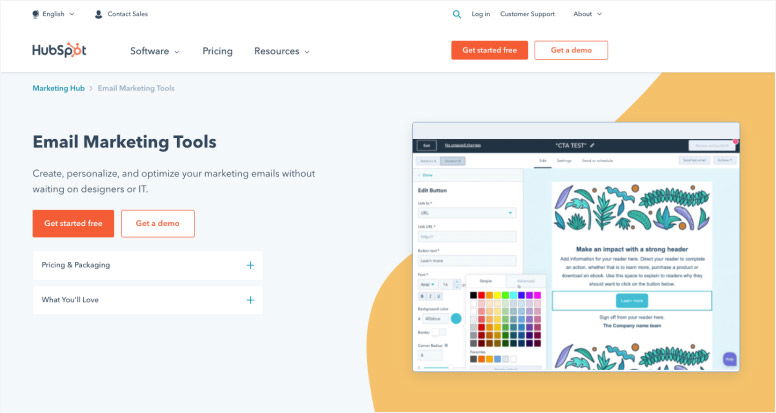
Task: Click the Learn more button in email preview
Action: [x=631, y=300]
